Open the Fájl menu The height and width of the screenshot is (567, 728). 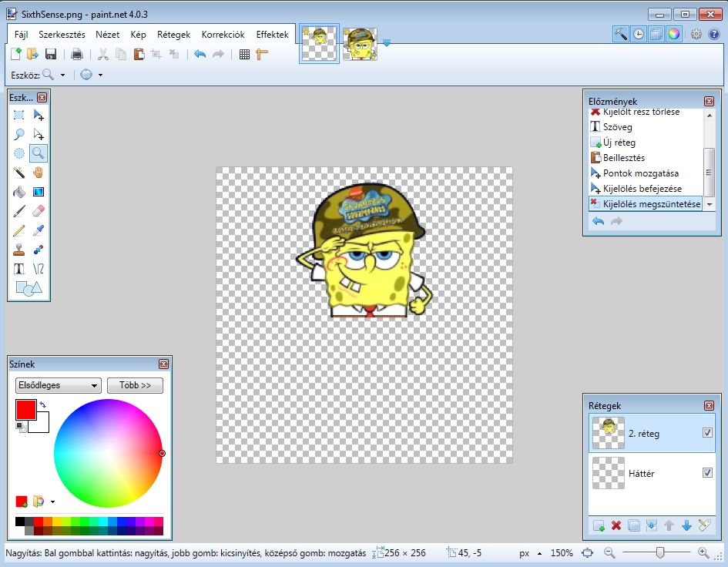(x=22, y=35)
